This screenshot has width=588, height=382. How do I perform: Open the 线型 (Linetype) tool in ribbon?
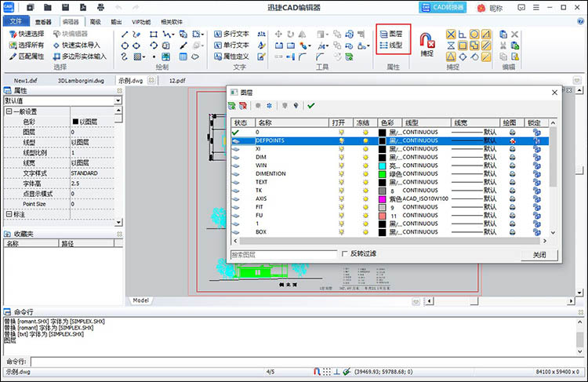pyautogui.click(x=390, y=45)
